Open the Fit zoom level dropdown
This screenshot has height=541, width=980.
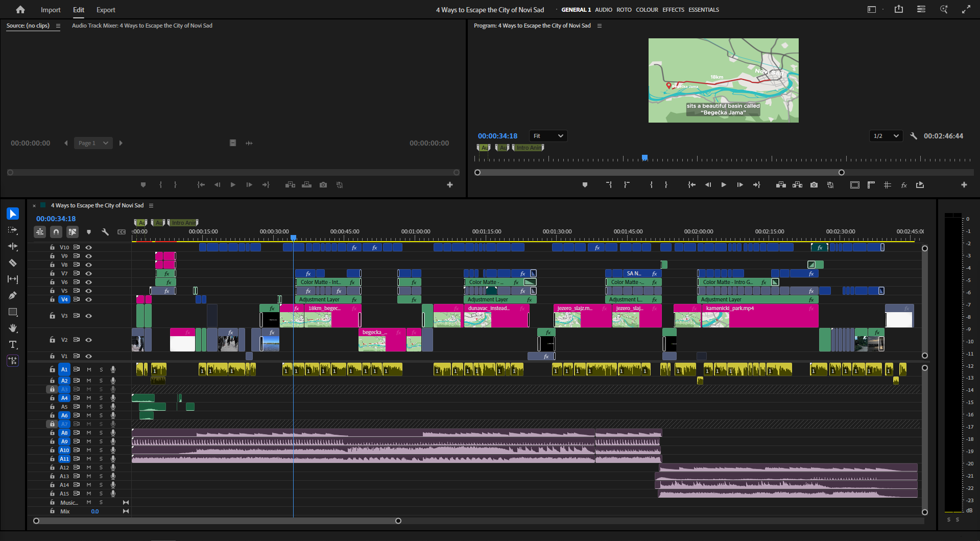(x=547, y=136)
